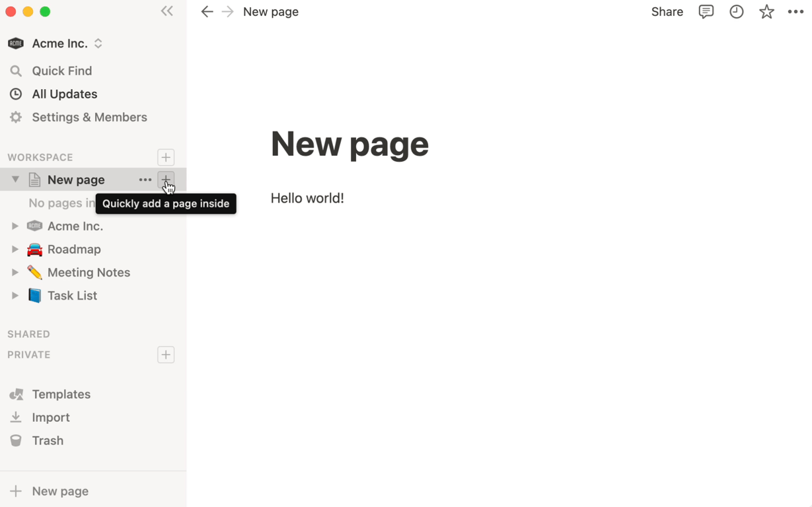
Task: Go forward with the right arrow
Action: pyautogui.click(x=227, y=12)
